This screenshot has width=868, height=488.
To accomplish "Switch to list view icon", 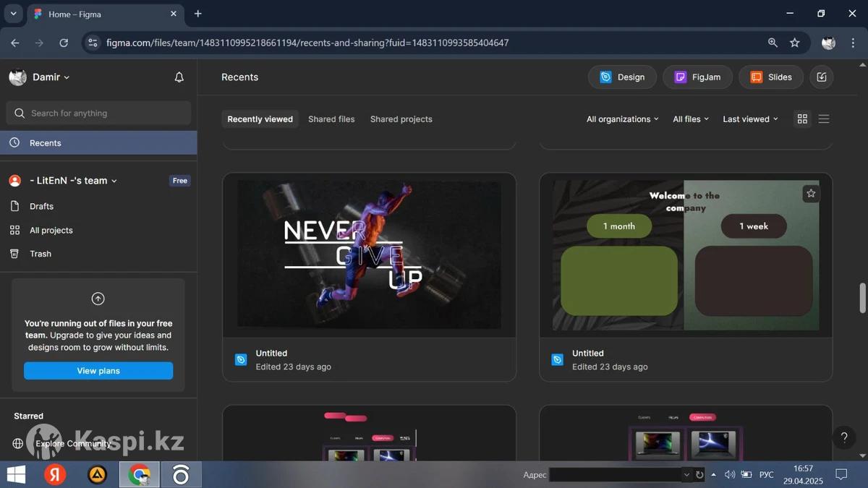I will tap(824, 119).
